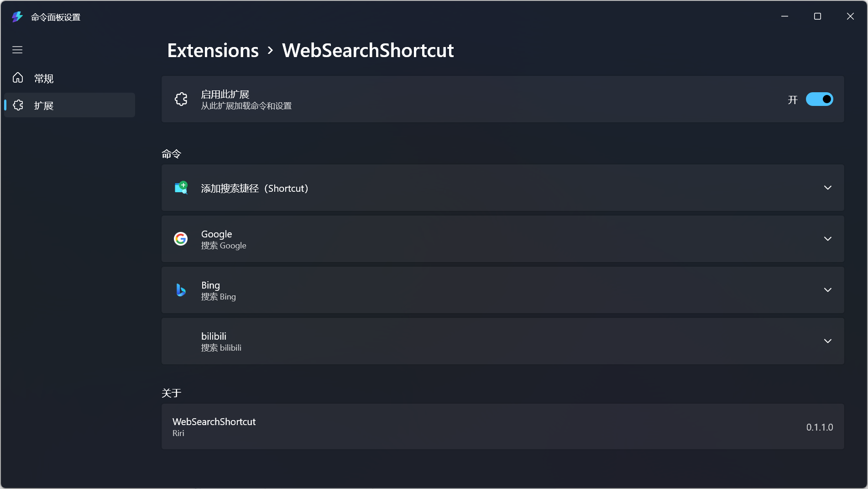Expand the 添加搜索捷径 (Shortcut) command
The width and height of the screenshot is (868, 489).
827,188
